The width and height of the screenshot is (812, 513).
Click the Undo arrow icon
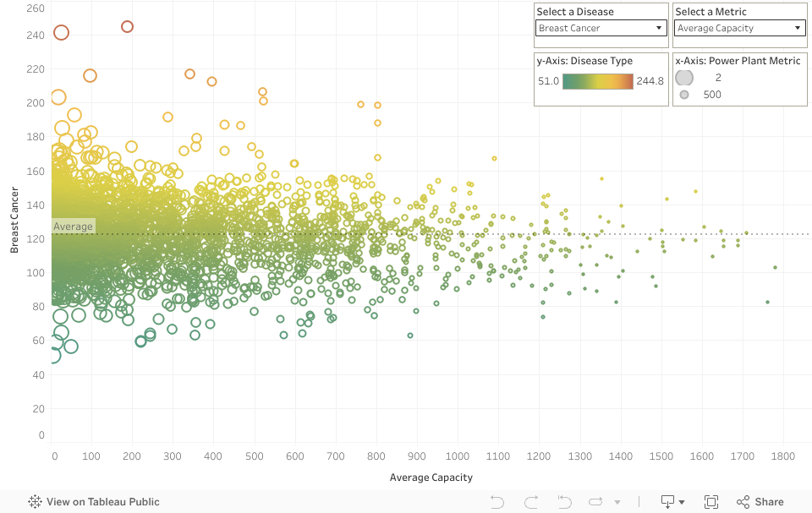(x=497, y=502)
